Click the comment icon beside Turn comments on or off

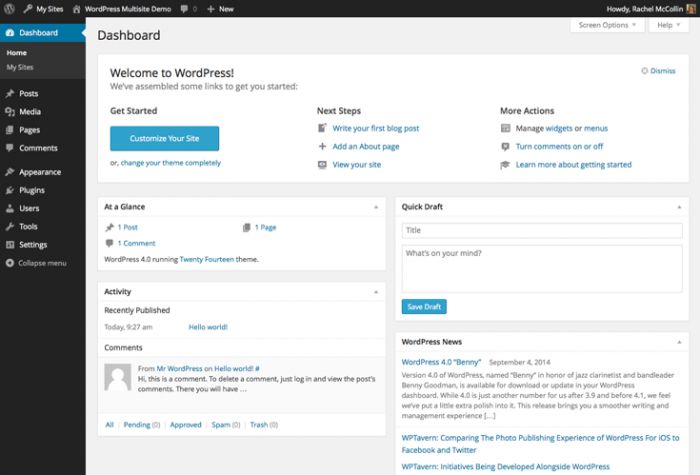(x=505, y=146)
